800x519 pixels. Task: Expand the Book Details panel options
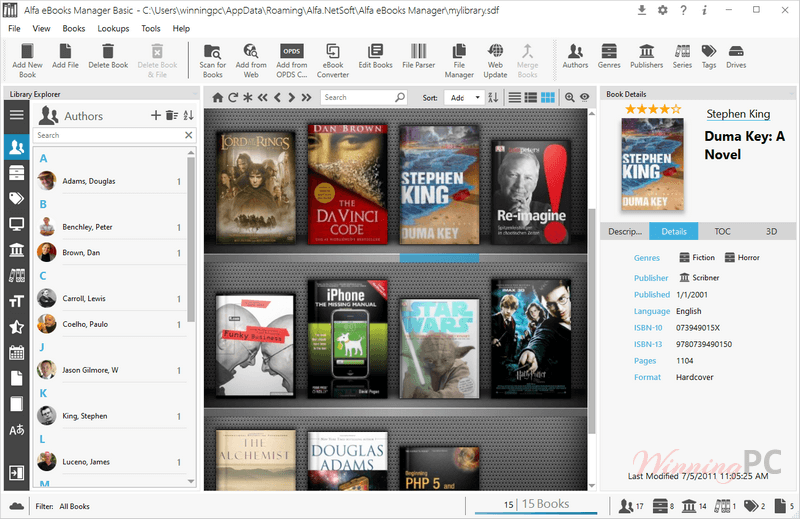pos(791,94)
